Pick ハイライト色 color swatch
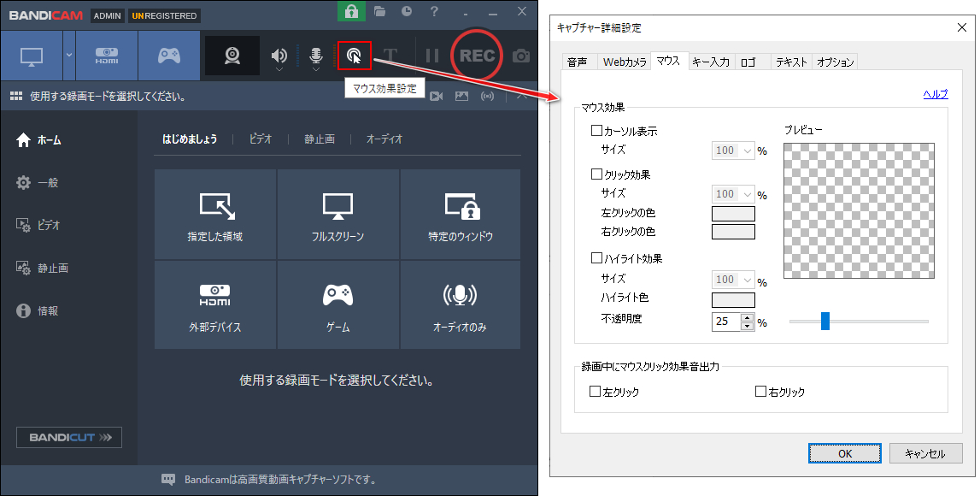This screenshot has width=980, height=496. tap(734, 299)
